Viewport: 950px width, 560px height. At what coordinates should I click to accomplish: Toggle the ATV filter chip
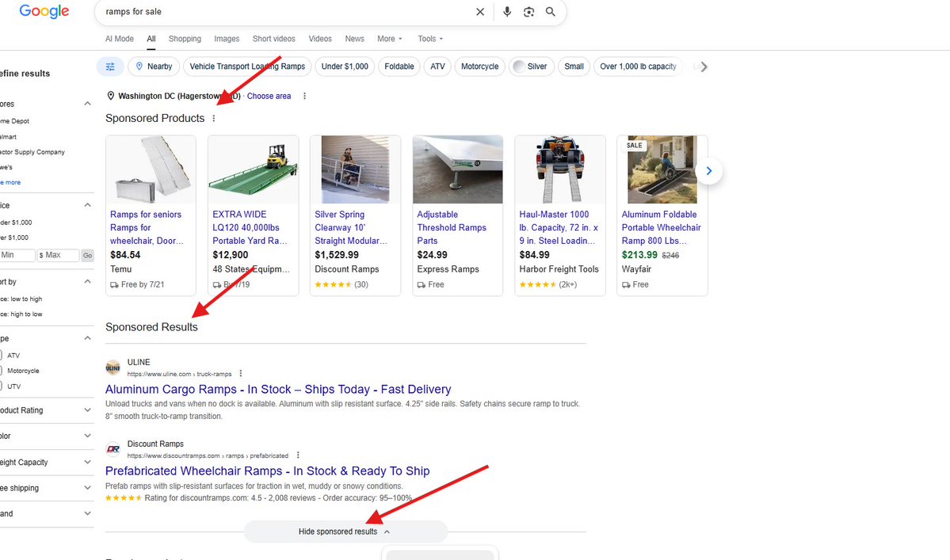[437, 67]
